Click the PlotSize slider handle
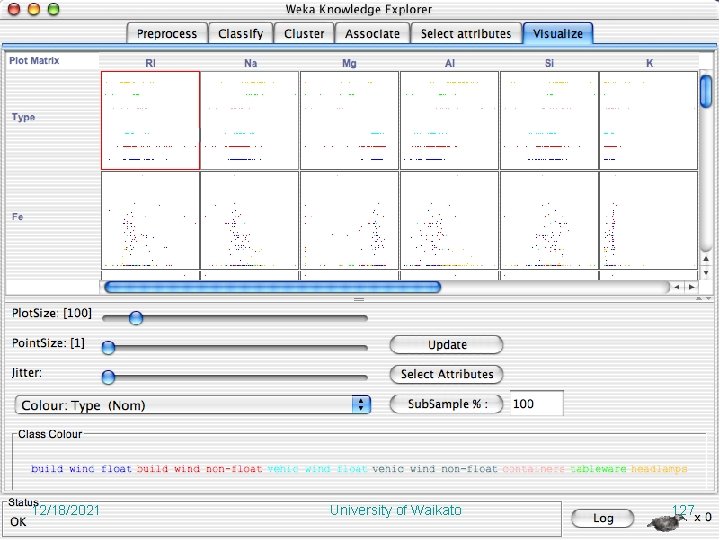The image size is (720, 540). pos(136,317)
